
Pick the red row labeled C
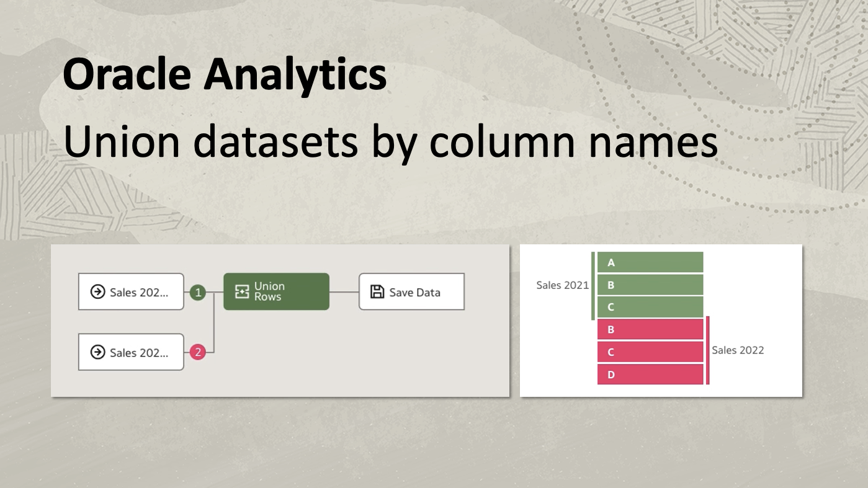point(650,352)
